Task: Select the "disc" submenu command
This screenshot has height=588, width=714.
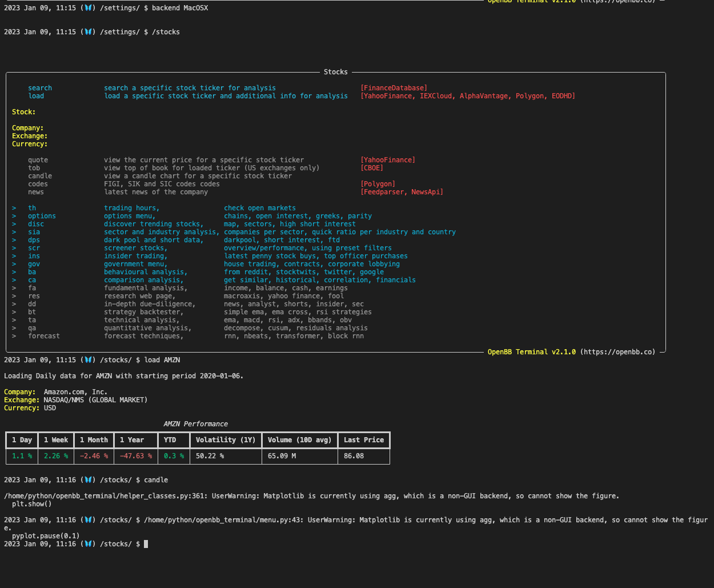Action: click(x=36, y=224)
